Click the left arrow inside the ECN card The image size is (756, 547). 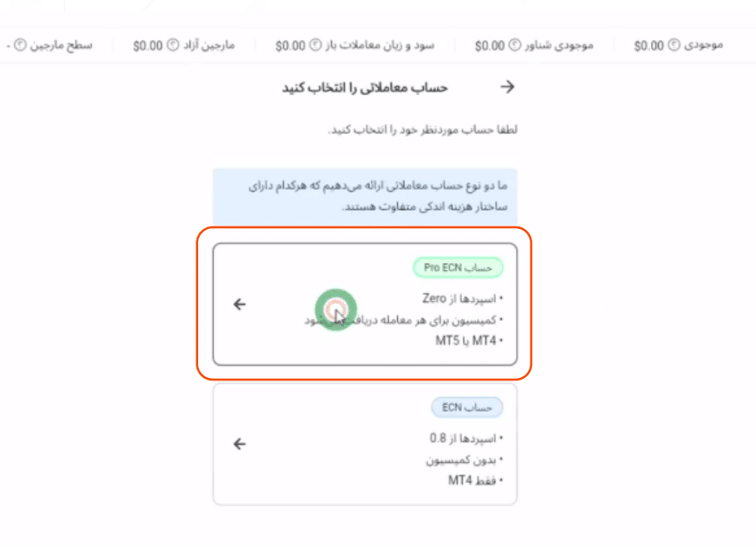239,445
